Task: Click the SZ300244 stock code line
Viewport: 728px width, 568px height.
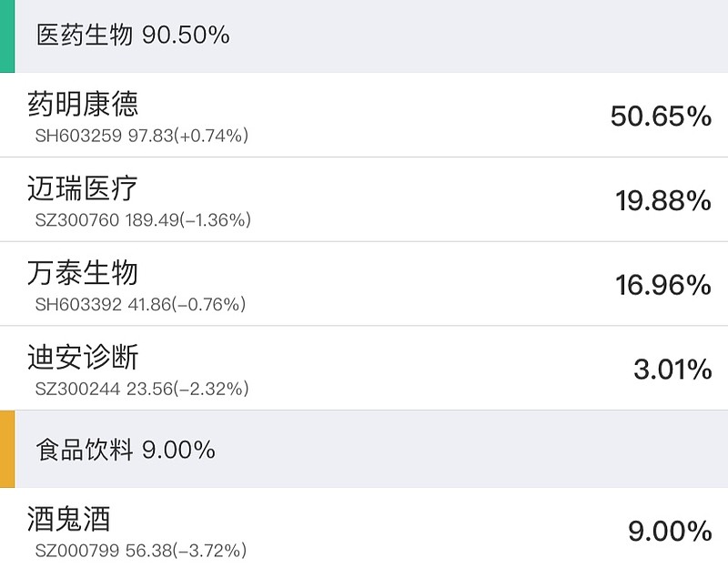Action: [141, 389]
